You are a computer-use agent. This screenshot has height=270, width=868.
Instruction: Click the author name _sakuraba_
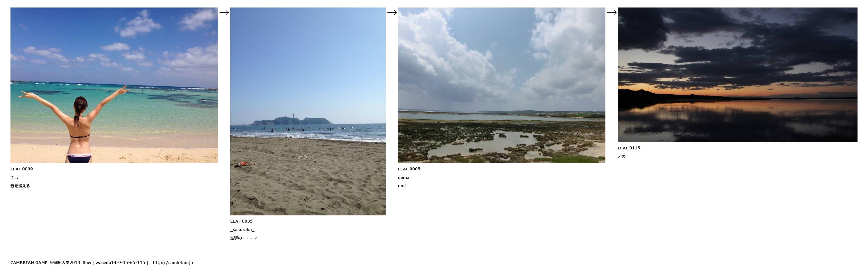pos(242,230)
